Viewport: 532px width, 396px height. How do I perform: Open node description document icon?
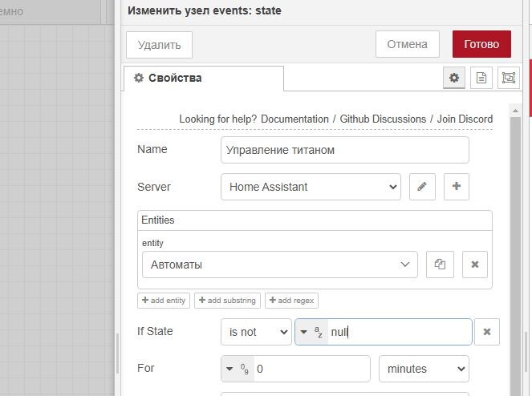pos(481,78)
